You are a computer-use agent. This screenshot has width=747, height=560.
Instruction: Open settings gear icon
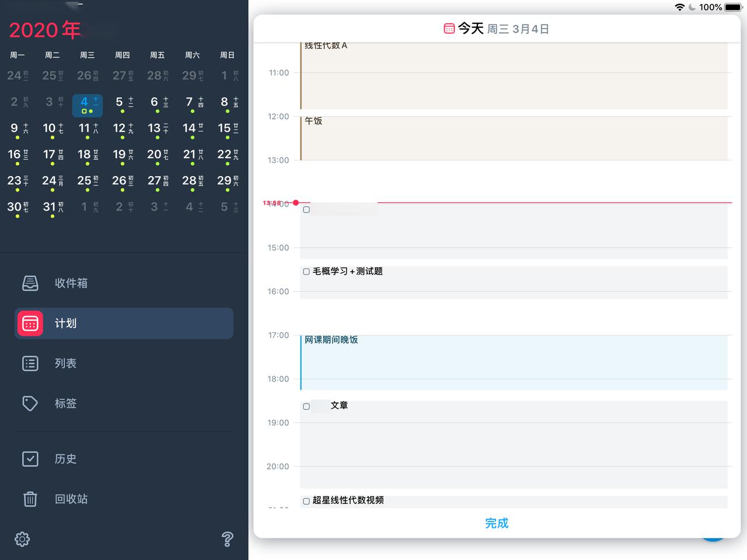[x=22, y=539]
